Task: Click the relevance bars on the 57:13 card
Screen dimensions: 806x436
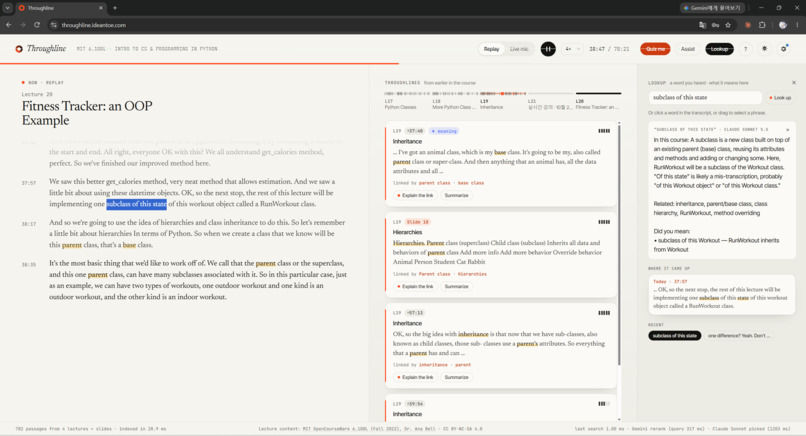Action: 604,313
